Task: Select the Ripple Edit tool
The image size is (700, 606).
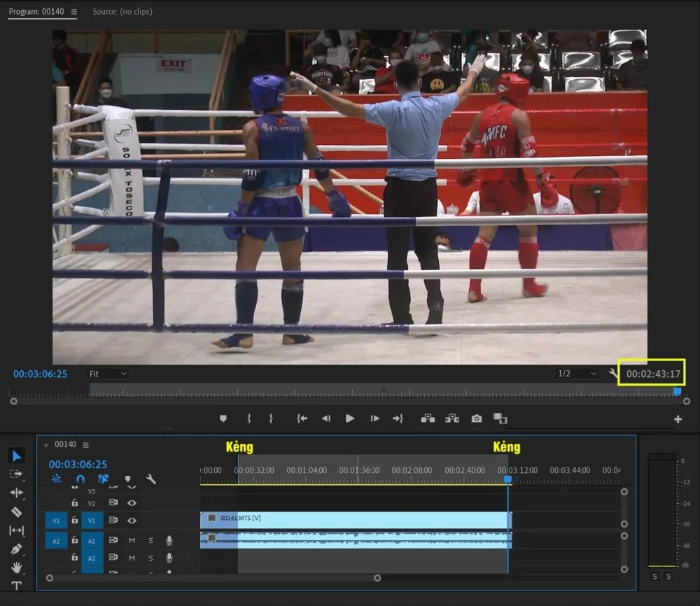Action: (x=17, y=493)
